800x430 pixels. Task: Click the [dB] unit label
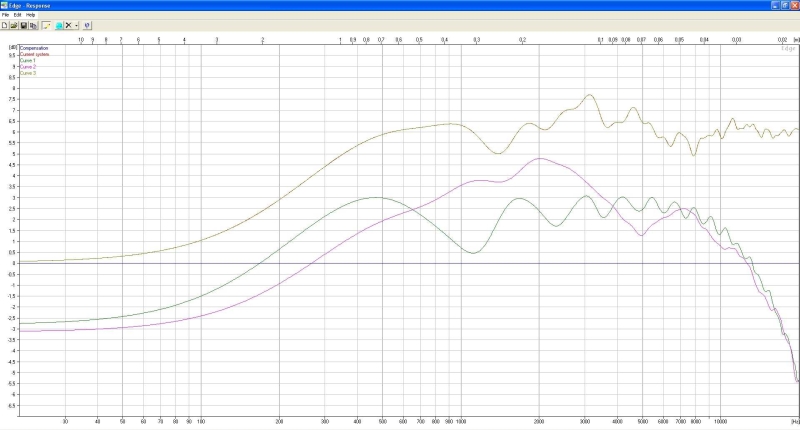point(13,47)
